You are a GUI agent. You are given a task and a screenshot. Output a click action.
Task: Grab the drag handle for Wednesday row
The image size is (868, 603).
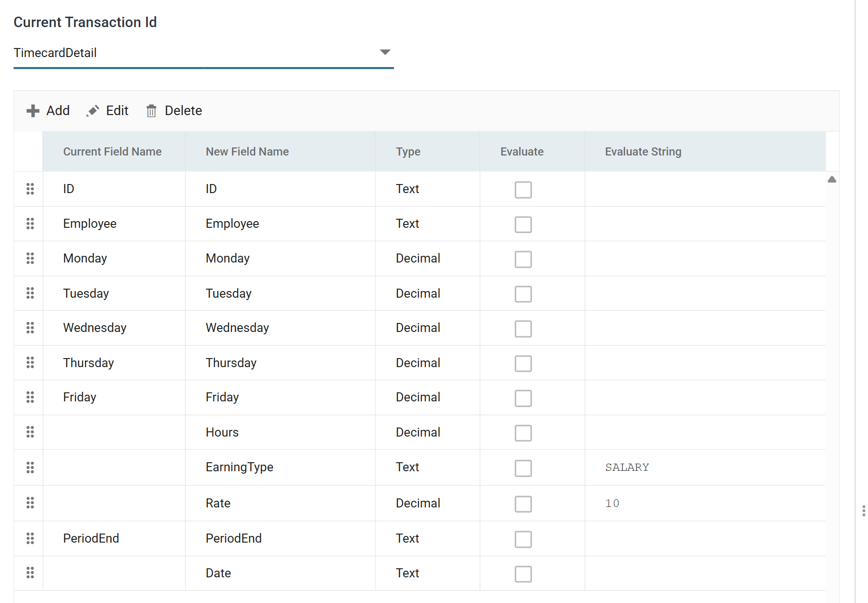(x=30, y=328)
